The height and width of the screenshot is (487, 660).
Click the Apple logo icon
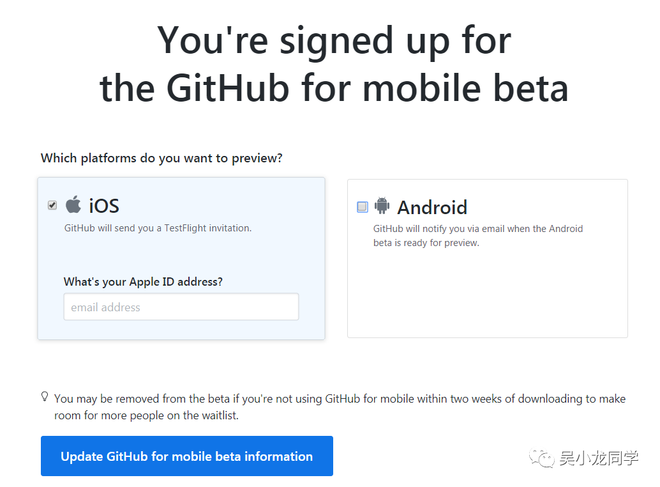(x=73, y=205)
